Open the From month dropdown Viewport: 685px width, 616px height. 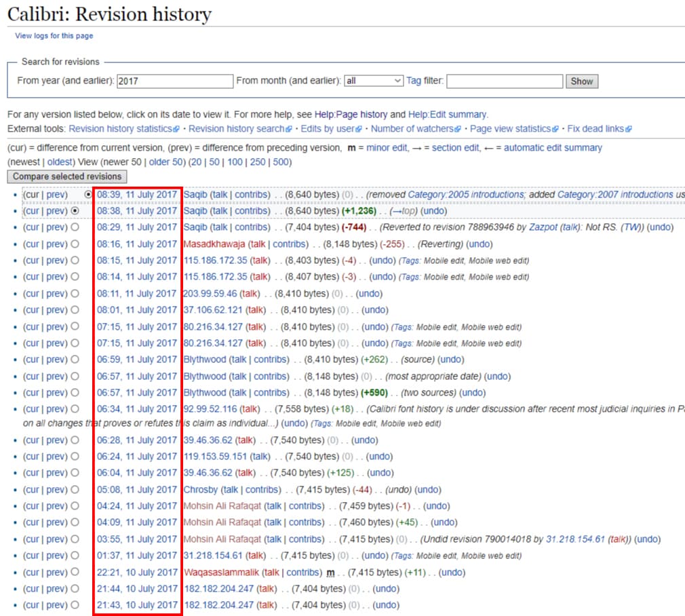point(374,81)
